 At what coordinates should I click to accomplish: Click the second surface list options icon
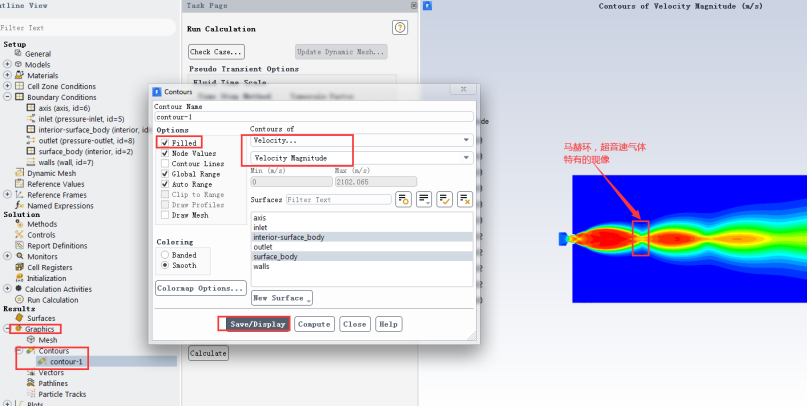coord(424,199)
